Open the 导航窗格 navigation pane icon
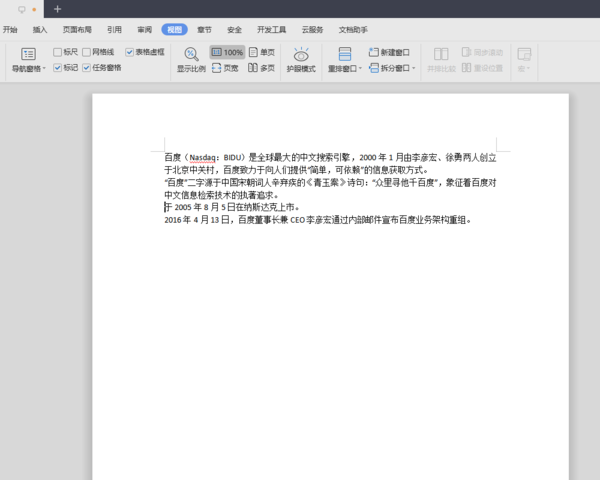 [29, 54]
